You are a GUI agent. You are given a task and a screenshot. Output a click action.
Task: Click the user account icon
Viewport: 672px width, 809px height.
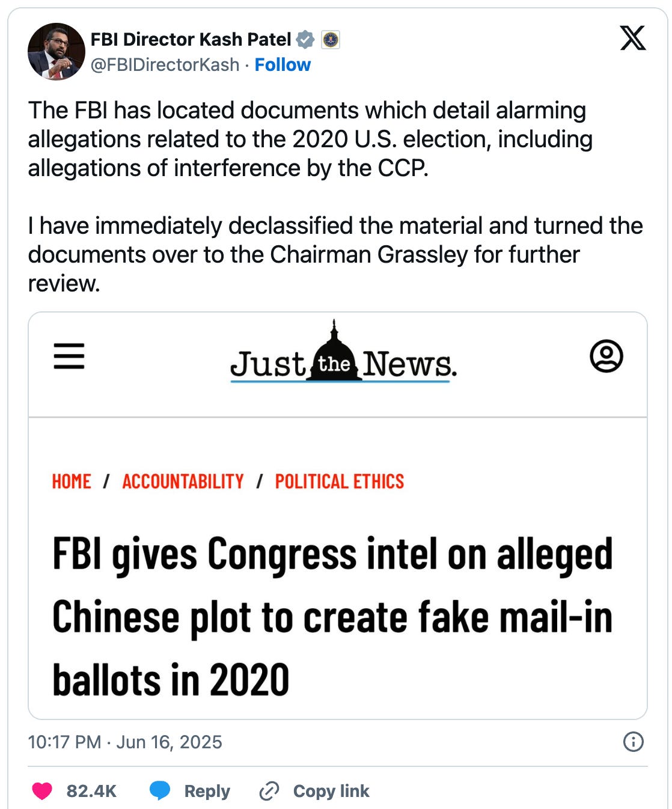[x=606, y=356]
